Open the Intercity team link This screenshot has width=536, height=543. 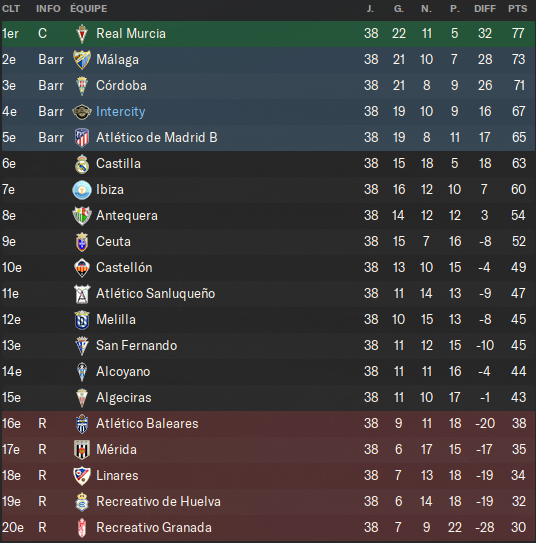[x=120, y=112]
